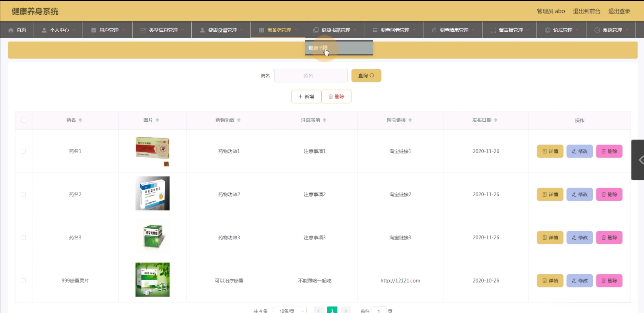
Task: Open the 10条/页 page size dropdown
Action: tap(290, 311)
